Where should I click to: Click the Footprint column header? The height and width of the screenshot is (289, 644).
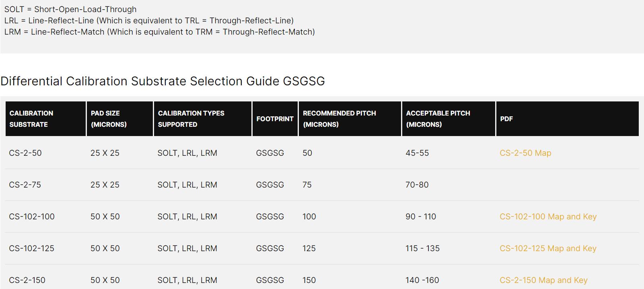(275, 119)
